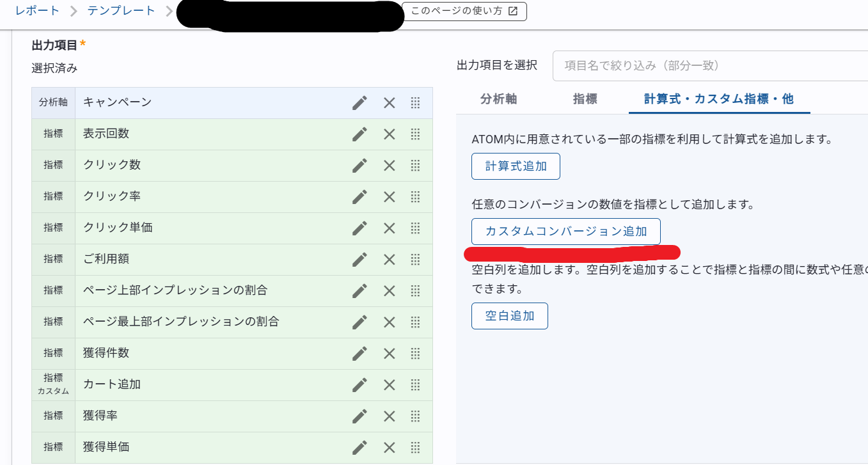Edit the ご利用額 metric with pencil
The image size is (868, 465).
[359, 260]
